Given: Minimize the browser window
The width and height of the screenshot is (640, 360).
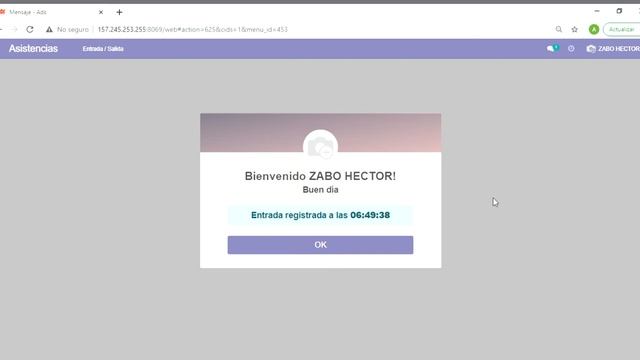Looking at the screenshot, I should [597, 11].
